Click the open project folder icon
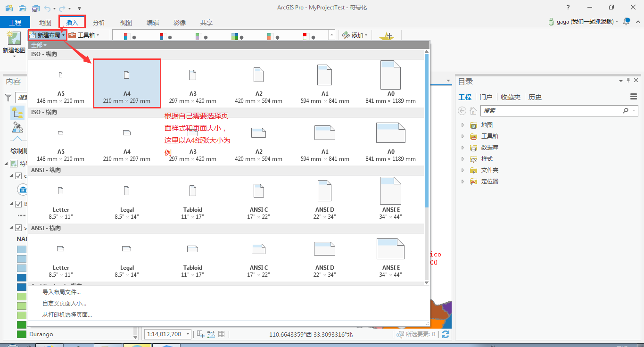The width and height of the screenshot is (644, 347). point(22,8)
